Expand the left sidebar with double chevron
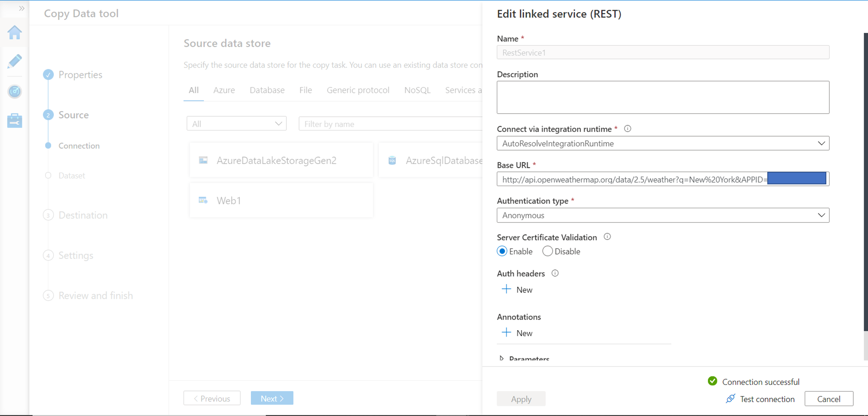The width and height of the screenshot is (868, 416). pos(21,8)
